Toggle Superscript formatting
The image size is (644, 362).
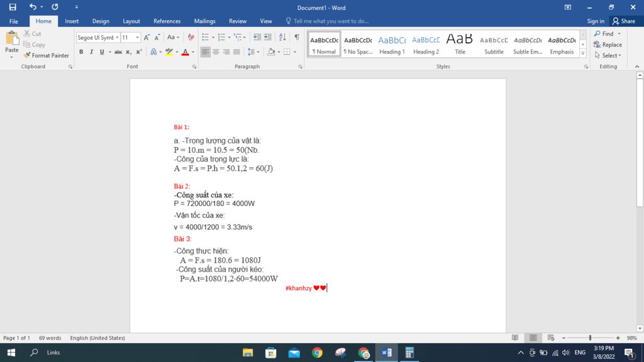coord(139,52)
